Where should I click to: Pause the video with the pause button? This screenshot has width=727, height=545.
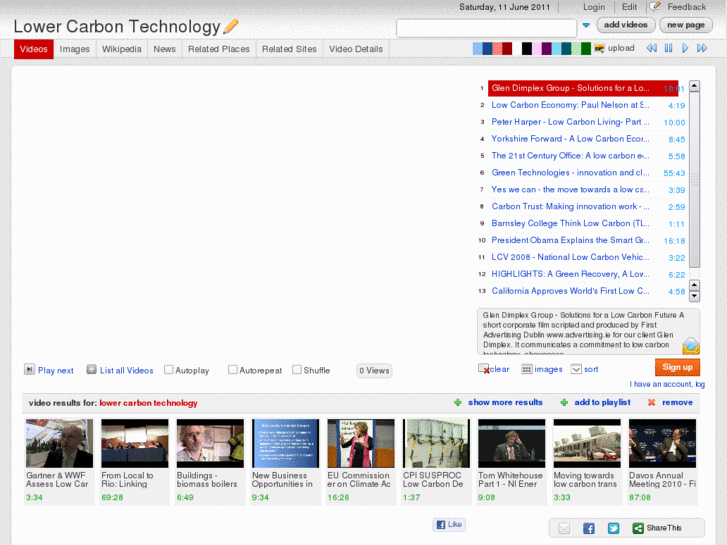(668, 48)
